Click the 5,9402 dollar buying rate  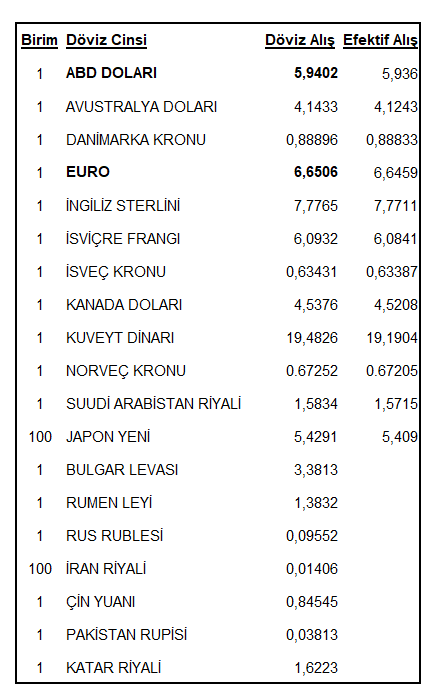pyautogui.click(x=316, y=73)
